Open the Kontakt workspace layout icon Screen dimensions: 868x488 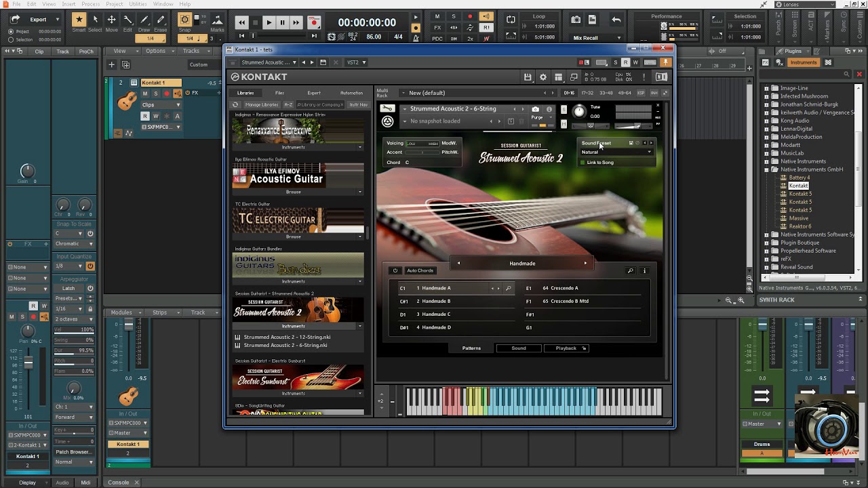(558, 77)
